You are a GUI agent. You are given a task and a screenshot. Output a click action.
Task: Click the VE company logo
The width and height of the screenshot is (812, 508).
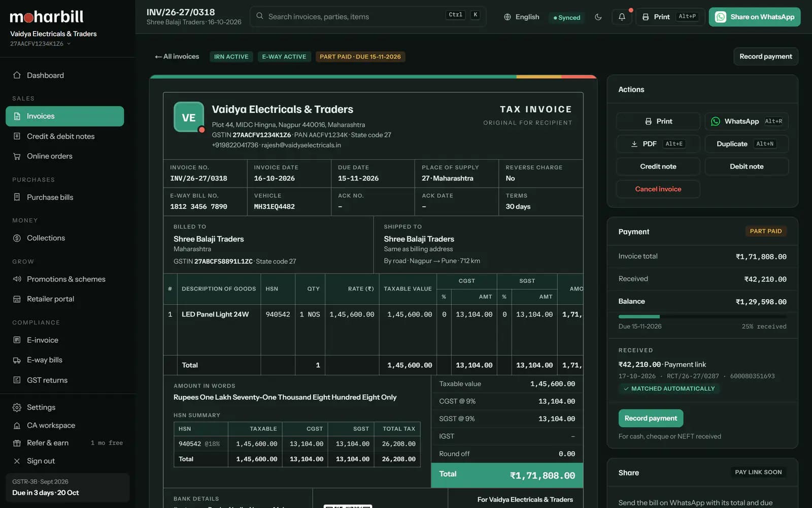189,117
